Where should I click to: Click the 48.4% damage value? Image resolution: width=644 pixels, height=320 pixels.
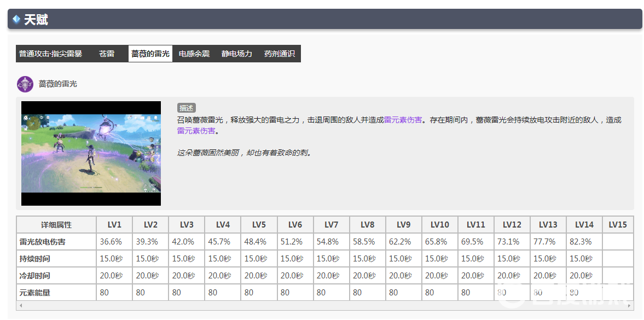pyautogui.click(x=256, y=242)
